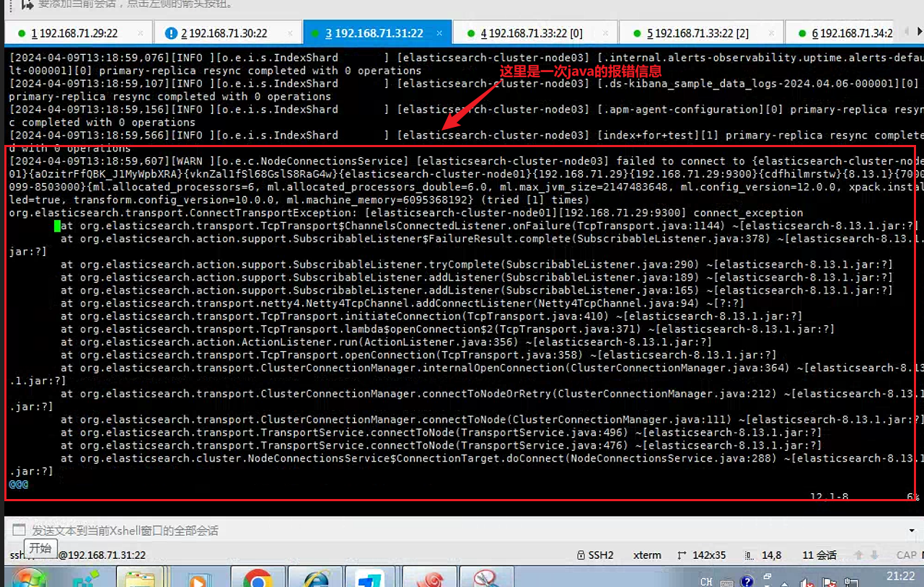Switch to session tab 2 192.168.71.30:22
This screenshot has height=587, width=924.
point(228,33)
